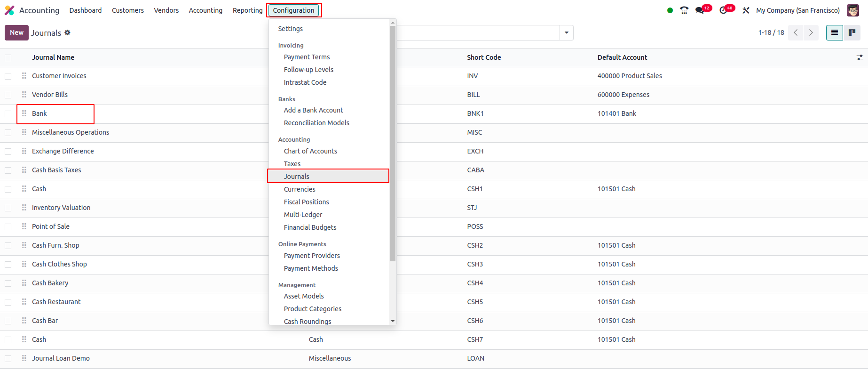
Task: Go to the Dashboard
Action: click(86, 10)
